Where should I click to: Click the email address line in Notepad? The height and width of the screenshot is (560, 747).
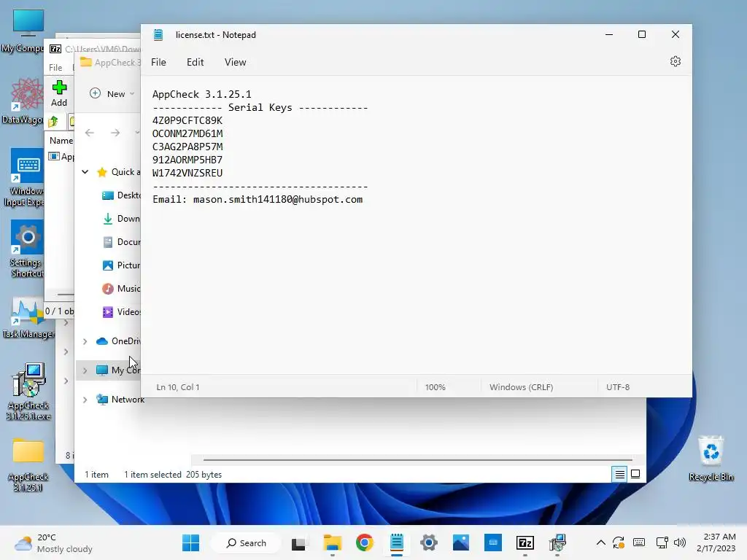(x=258, y=200)
